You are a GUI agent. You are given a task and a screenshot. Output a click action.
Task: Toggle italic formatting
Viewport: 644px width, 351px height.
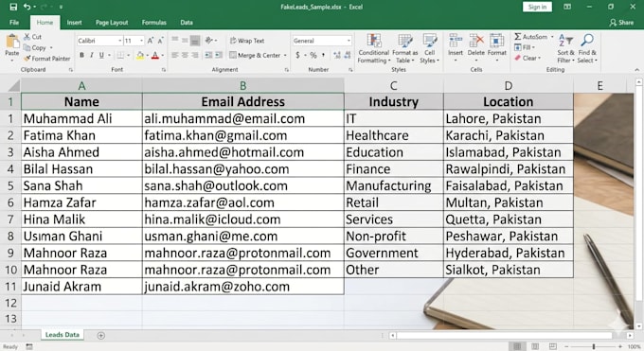click(x=91, y=55)
